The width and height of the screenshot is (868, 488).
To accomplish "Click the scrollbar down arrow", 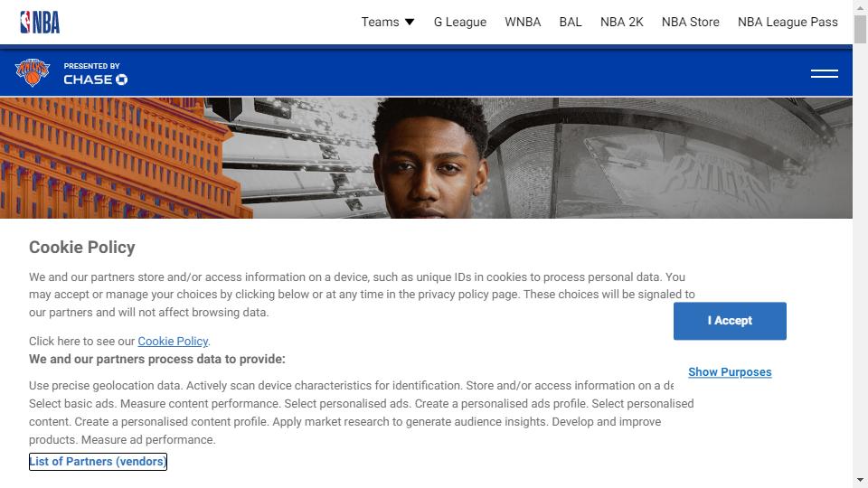I will tap(860, 480).
